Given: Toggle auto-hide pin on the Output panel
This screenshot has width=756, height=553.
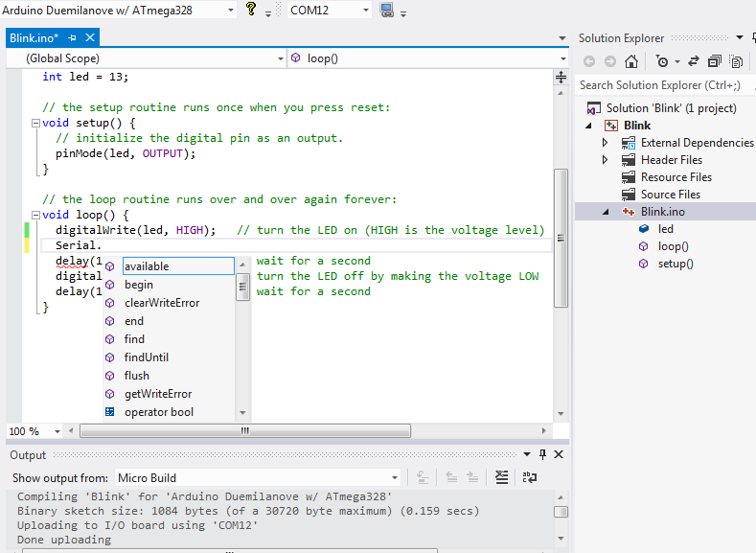Looking at the screenshot, I should coord(542,455).
